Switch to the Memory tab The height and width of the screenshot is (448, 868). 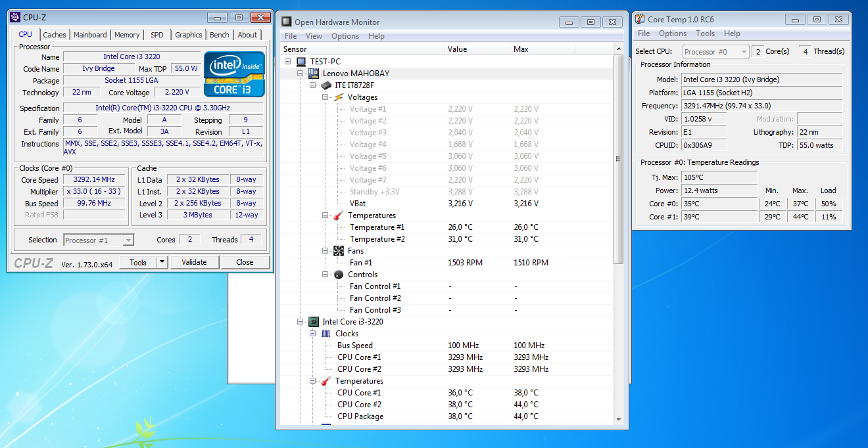coord(127,35)
